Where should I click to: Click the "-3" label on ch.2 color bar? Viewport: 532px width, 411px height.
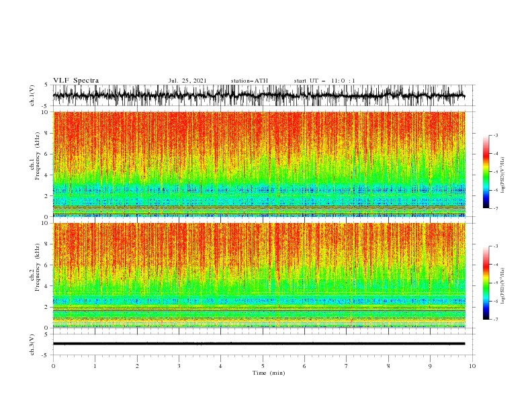click(x=495, y=246)
